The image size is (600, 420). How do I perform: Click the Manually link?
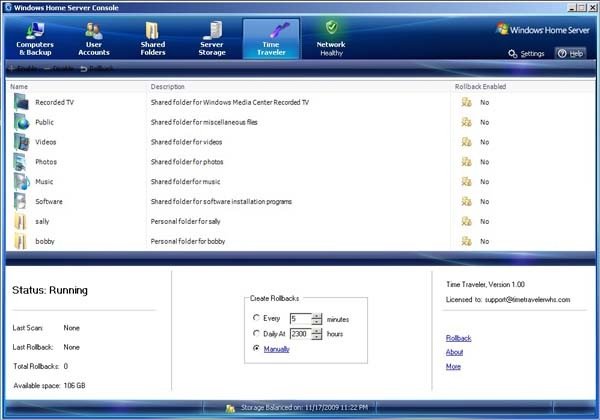276,349
